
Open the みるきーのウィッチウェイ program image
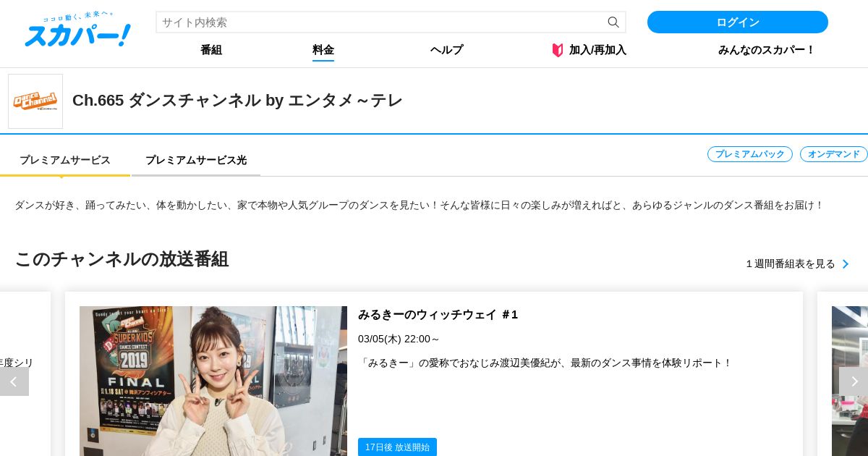[213, 381]
